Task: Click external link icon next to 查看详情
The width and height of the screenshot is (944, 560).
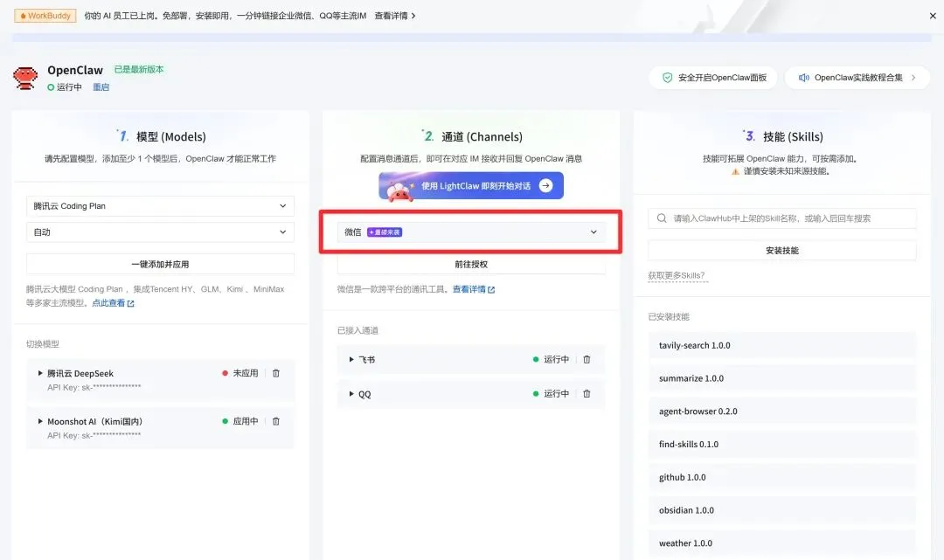Action: pyautogui.click(x=491, y=290)
